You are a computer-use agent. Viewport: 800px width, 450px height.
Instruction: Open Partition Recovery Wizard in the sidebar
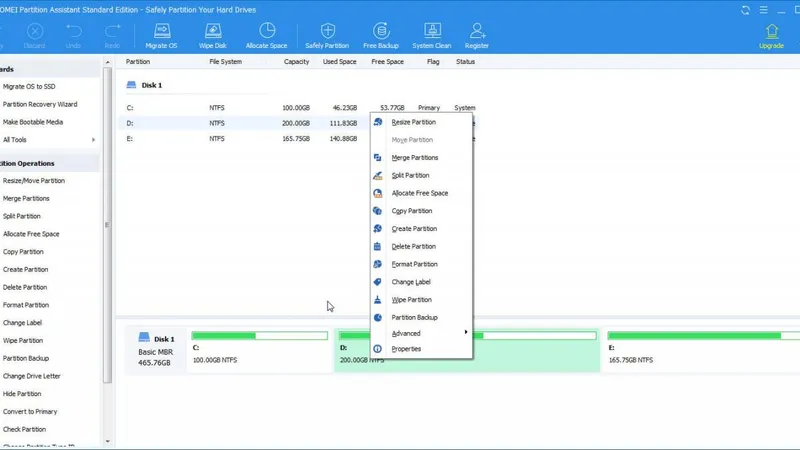click(40, 104)
